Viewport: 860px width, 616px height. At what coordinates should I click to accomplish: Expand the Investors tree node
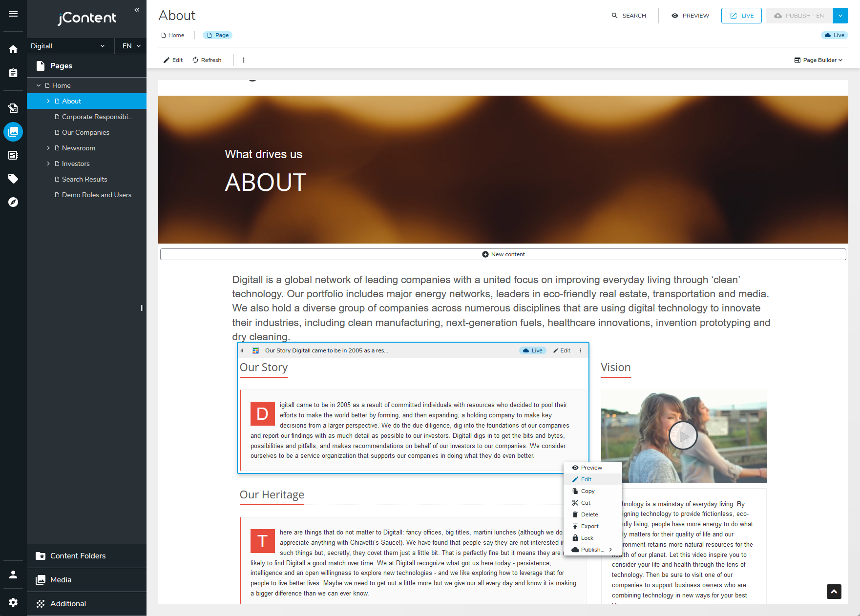tap(48, 164)
